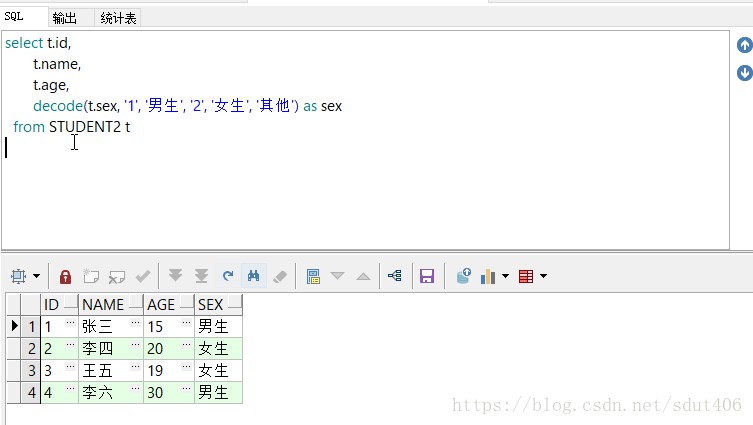Click the NAME column header
753x425 pixels.
[x=103, y=304]
